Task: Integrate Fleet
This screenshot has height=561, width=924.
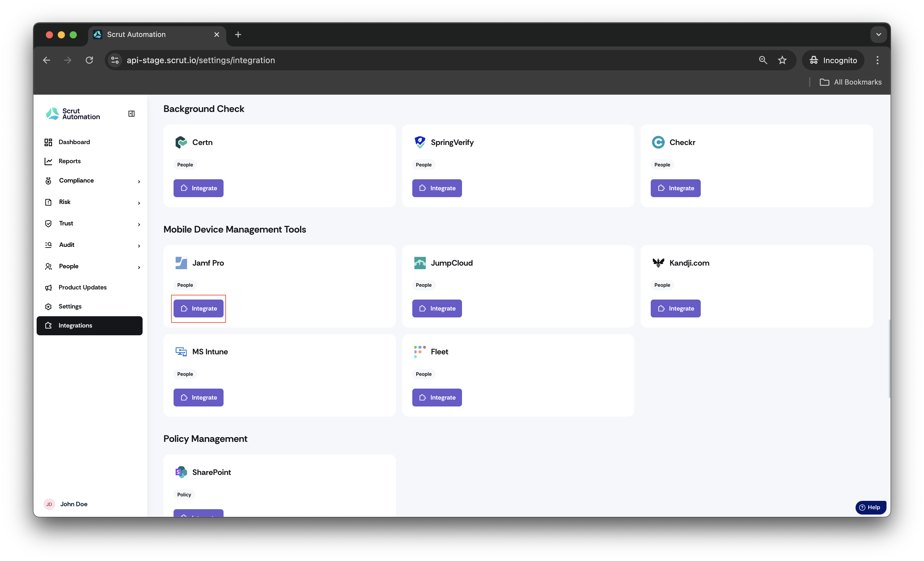Action: tap(437, 398)
